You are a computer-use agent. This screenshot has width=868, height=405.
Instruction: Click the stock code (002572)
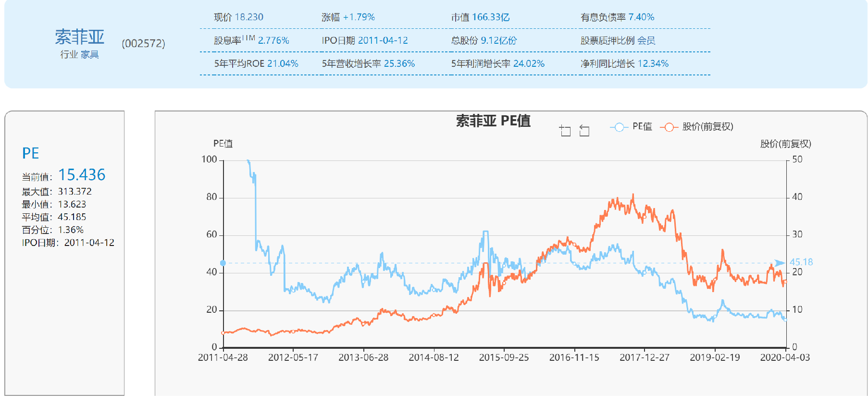click(143, 44)
